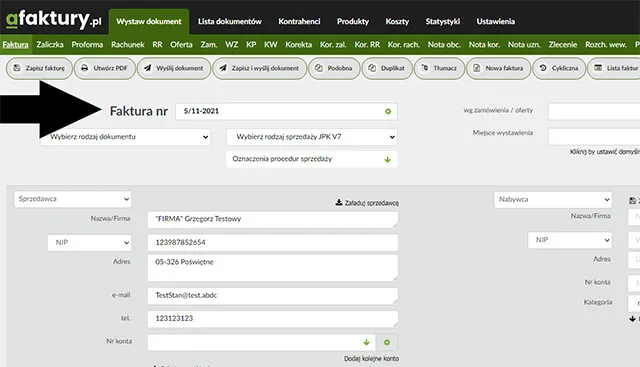The width and height of the screenshot is (640, 367).
Task: Click the Załaduj sprzedawcę link
Action: point(367,203)
